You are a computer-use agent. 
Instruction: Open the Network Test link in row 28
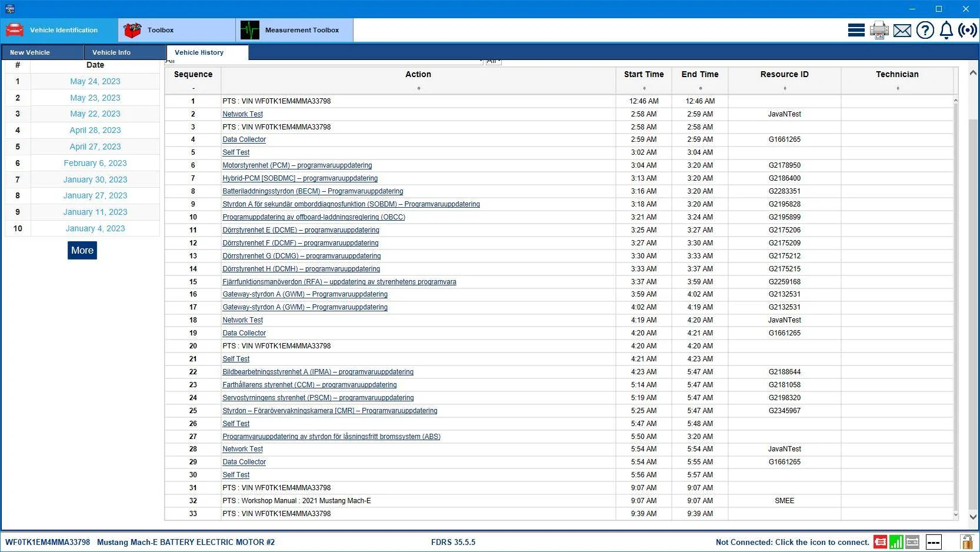pos(242,449)
